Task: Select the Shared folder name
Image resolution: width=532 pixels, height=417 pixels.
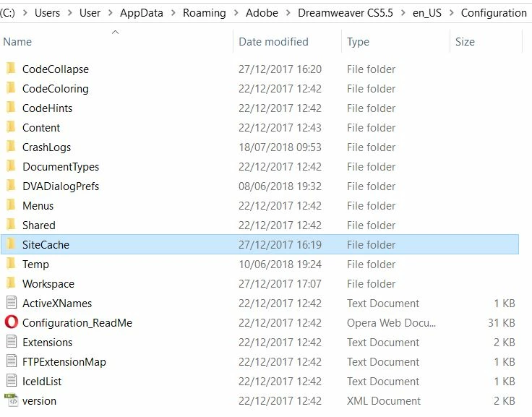Action: [39, 225]
